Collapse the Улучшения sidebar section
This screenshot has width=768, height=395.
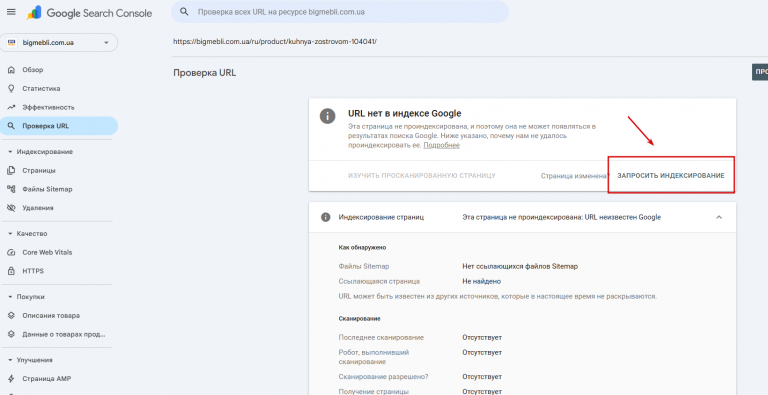[x=10, y=360]
